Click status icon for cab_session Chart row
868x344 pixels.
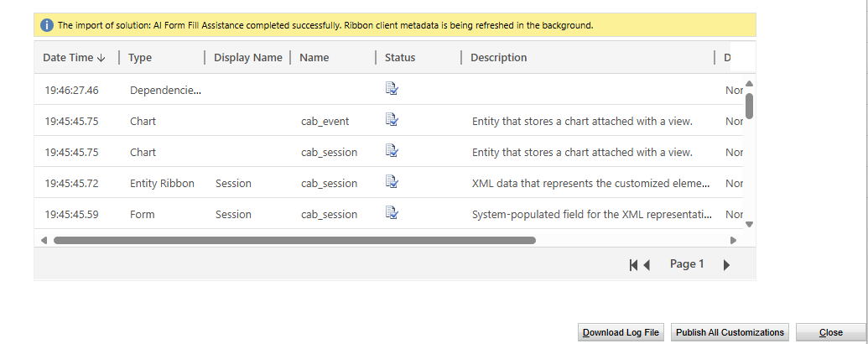point(392,151)
